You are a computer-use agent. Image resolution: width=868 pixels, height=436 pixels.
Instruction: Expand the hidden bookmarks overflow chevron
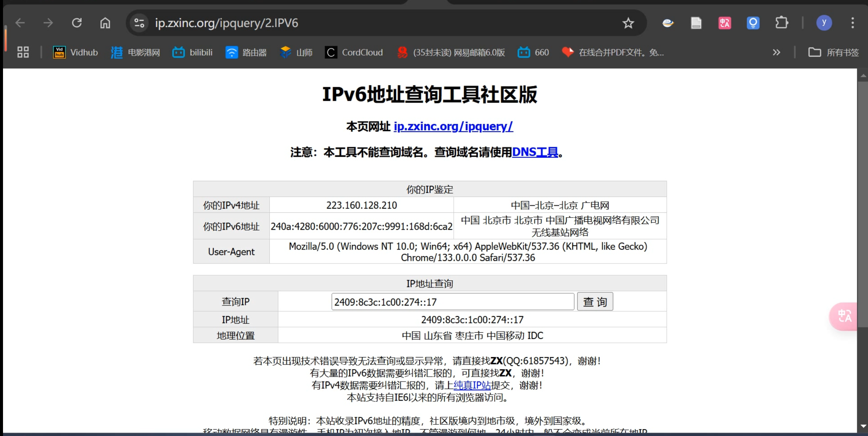coord(776,52)
